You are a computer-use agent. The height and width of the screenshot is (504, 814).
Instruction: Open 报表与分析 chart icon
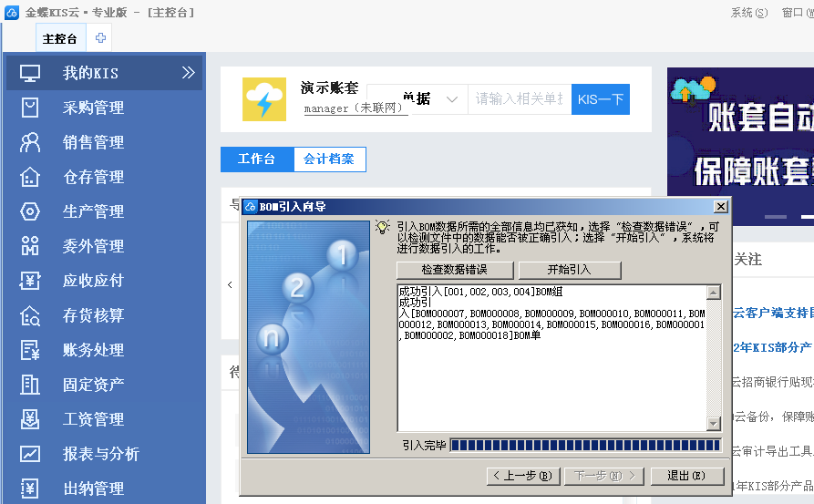(x=31, y=454)
